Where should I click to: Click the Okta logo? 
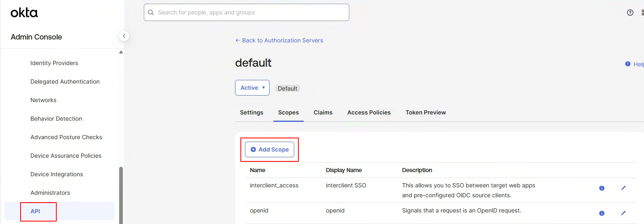(x=24, y=13)
